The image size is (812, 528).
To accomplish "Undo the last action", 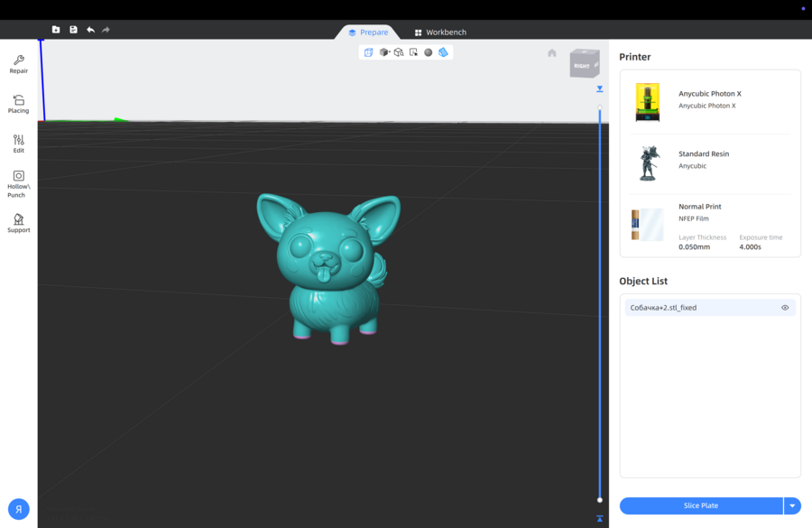I will [x=90, y=30].
